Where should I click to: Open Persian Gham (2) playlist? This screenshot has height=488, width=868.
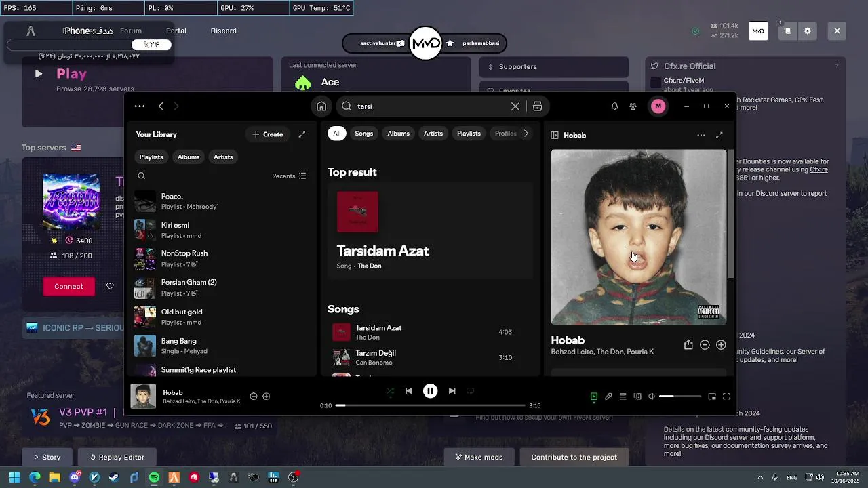pos(220,287)
